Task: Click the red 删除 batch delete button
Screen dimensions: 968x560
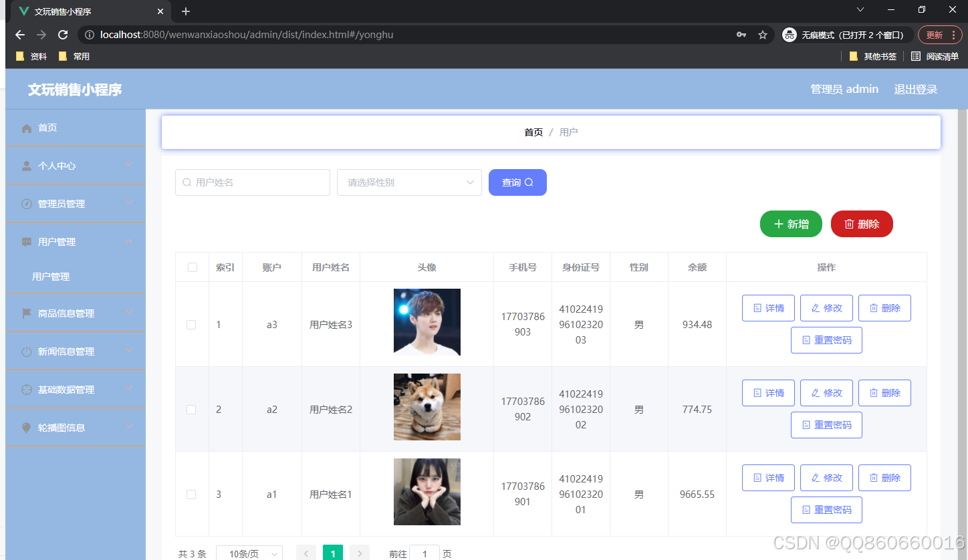Action: pos(862,224)
